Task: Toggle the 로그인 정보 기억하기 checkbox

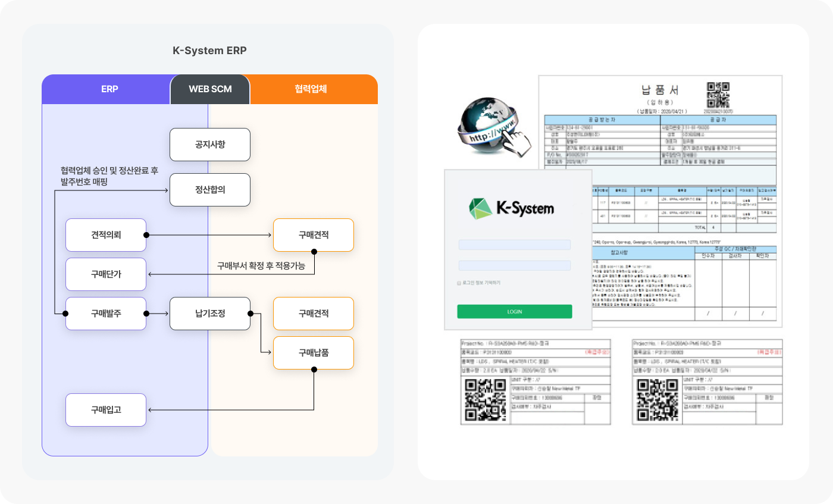Action: click(459, 283)
